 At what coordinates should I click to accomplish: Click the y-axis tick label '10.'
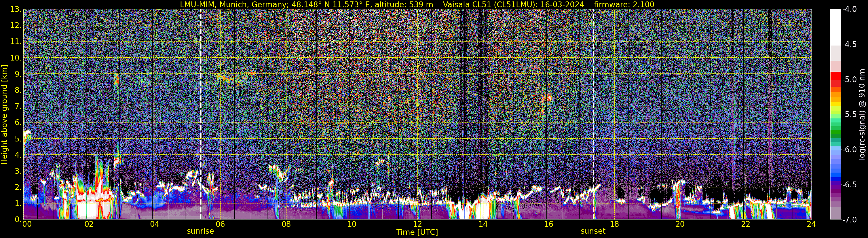pos(16,58)
